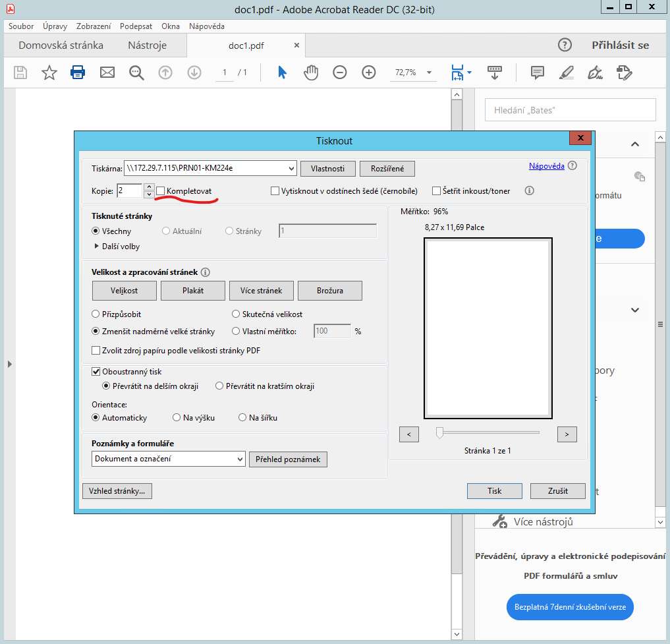Click the help question mark icon in the top bar

click(565, 45)
